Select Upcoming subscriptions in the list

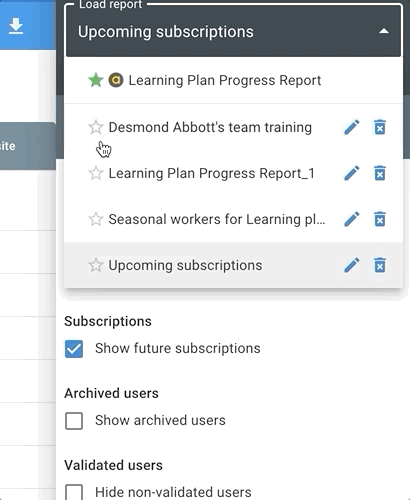[x=185, y=265]
